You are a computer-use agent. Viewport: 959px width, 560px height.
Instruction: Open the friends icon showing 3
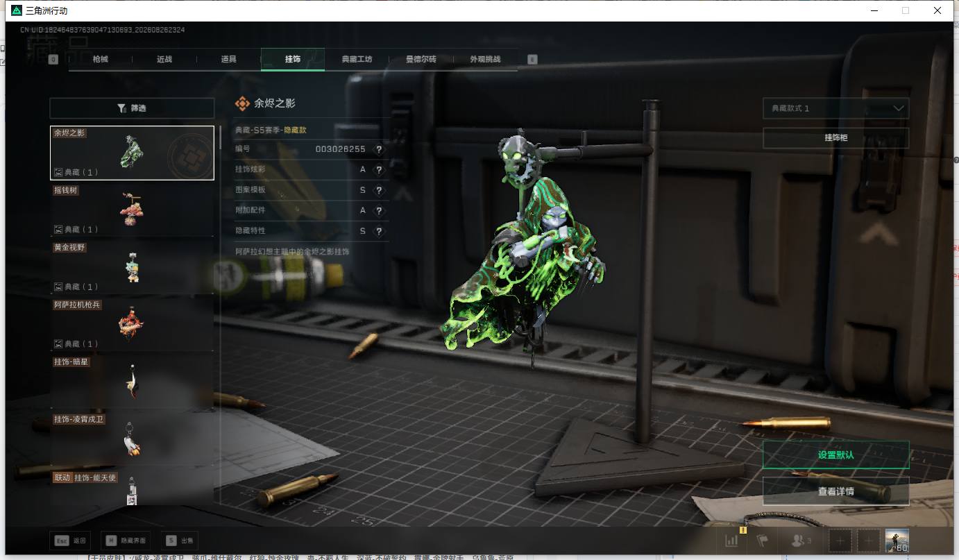pos(801,541)
